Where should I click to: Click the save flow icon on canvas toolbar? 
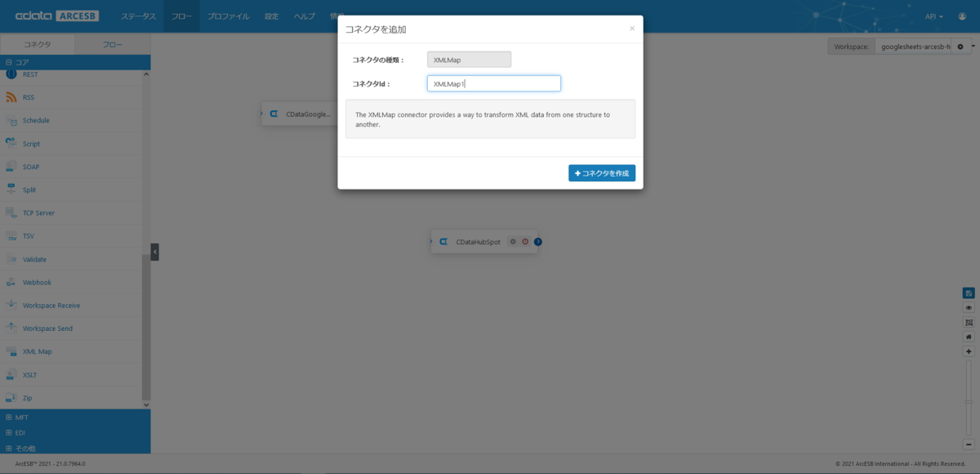point(969,293)
